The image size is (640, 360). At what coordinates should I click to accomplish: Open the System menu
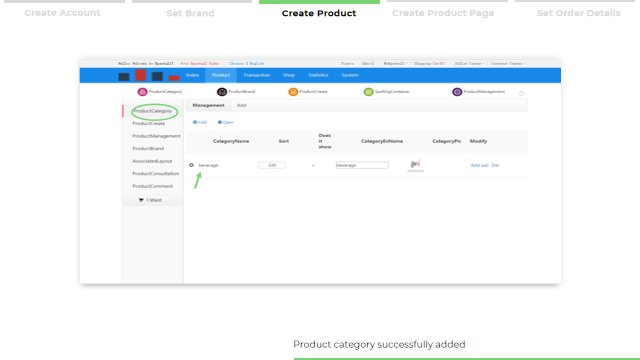tap(349, 75)
